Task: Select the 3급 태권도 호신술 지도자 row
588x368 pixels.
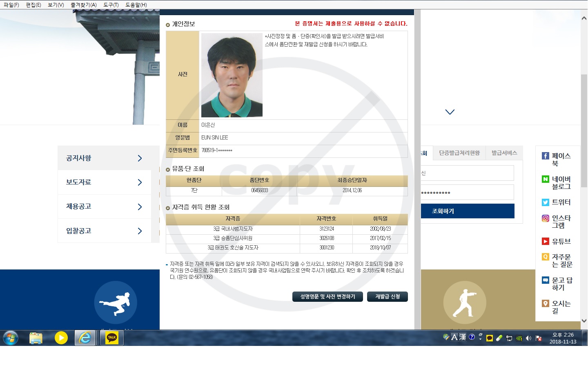Action: [x=287, y=248]
